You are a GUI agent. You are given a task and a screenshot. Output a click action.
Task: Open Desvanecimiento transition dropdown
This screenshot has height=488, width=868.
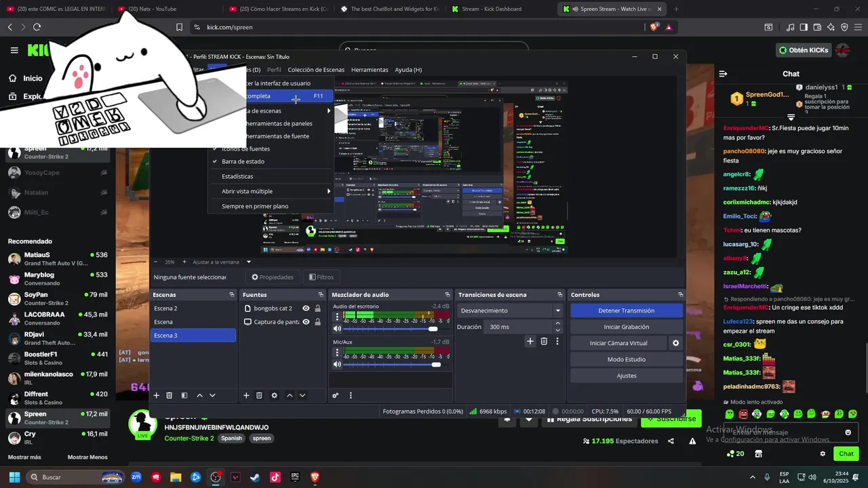pyautogui.click(x=511, y=310)
